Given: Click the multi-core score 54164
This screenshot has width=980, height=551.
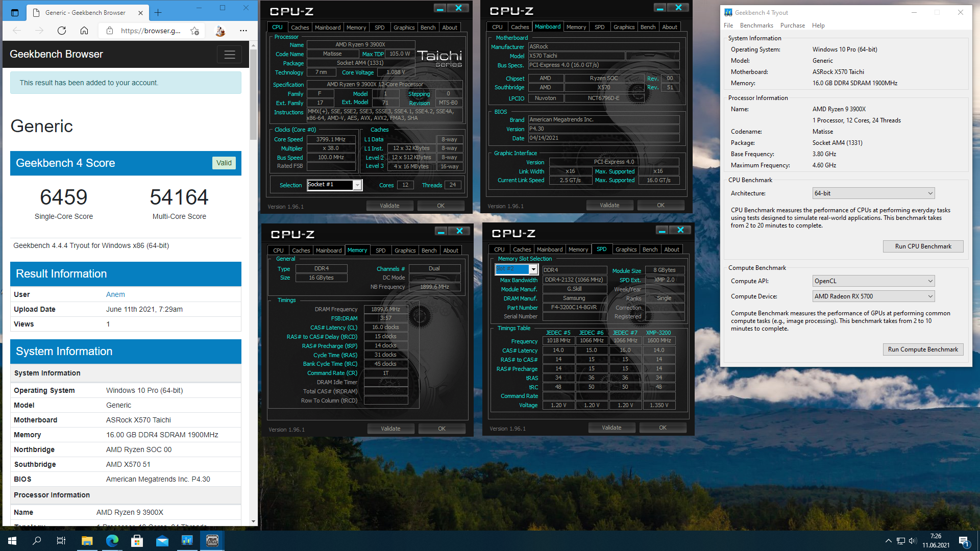Looking at the screenshot, I should (179, 197).
